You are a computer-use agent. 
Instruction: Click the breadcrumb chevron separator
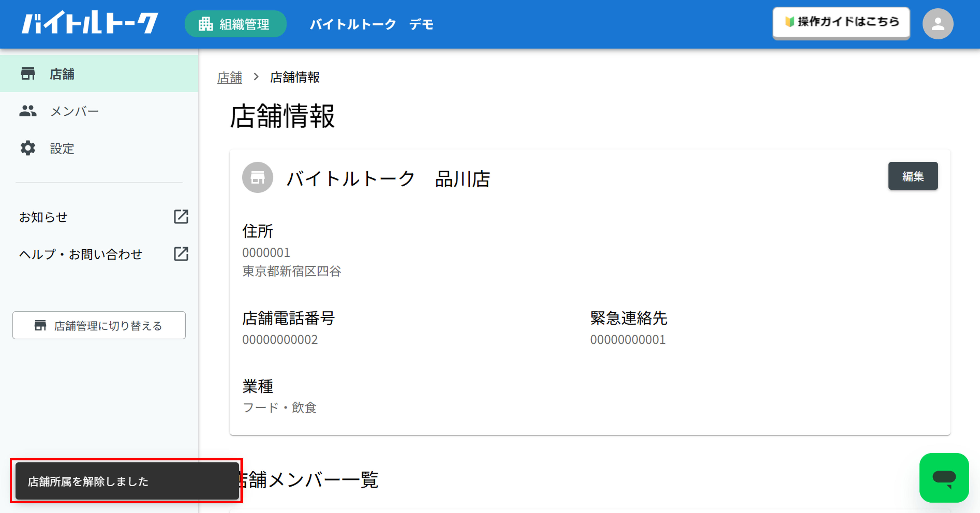256,77
